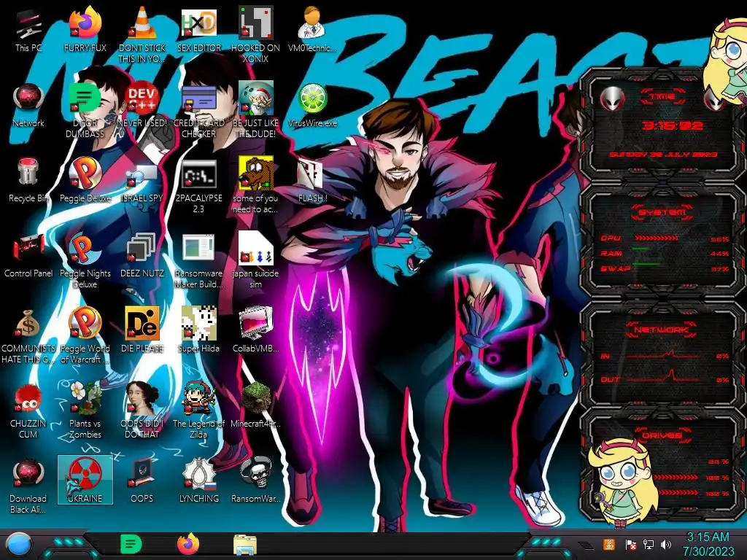This screenshot has width=747, height=560.
Task: Open the green chat app pinned to taskbar
Action: (x=131, y=544)
